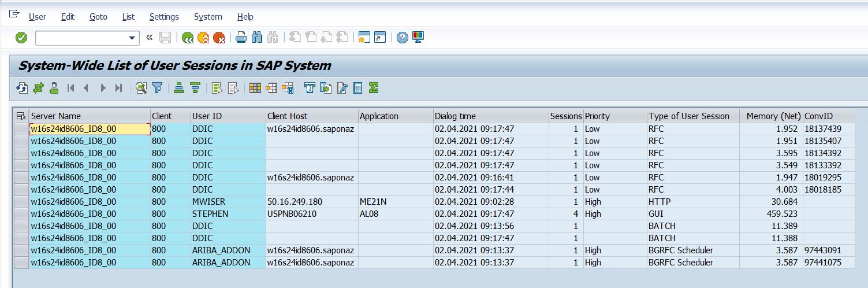Click the Change Layout grid icon

[x=255, y=88]
